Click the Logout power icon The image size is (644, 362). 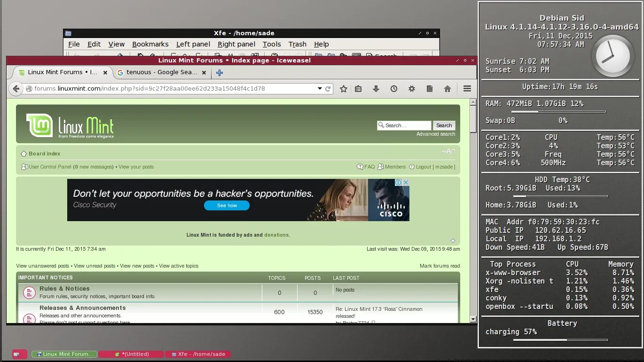tap(412, 167)
